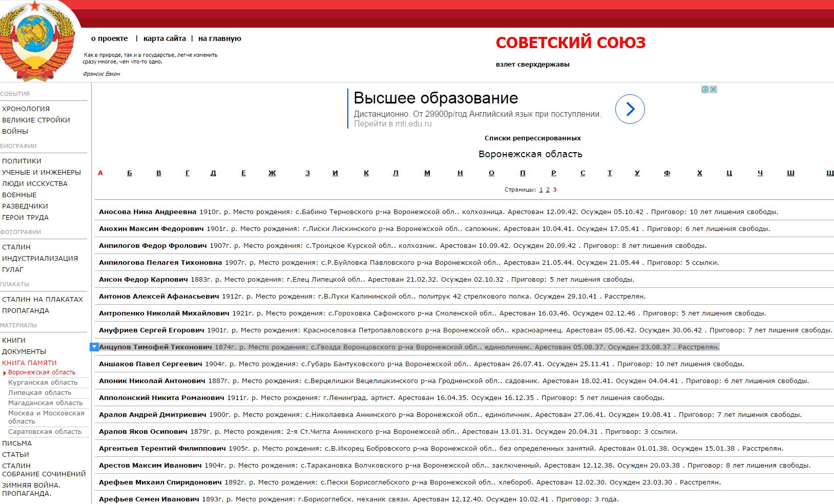The height and width of the screenshot is (504, 834).
Task: Select ГУЛАГ in the sidebar
Action: pyautogui.click(x=13, y=269)
